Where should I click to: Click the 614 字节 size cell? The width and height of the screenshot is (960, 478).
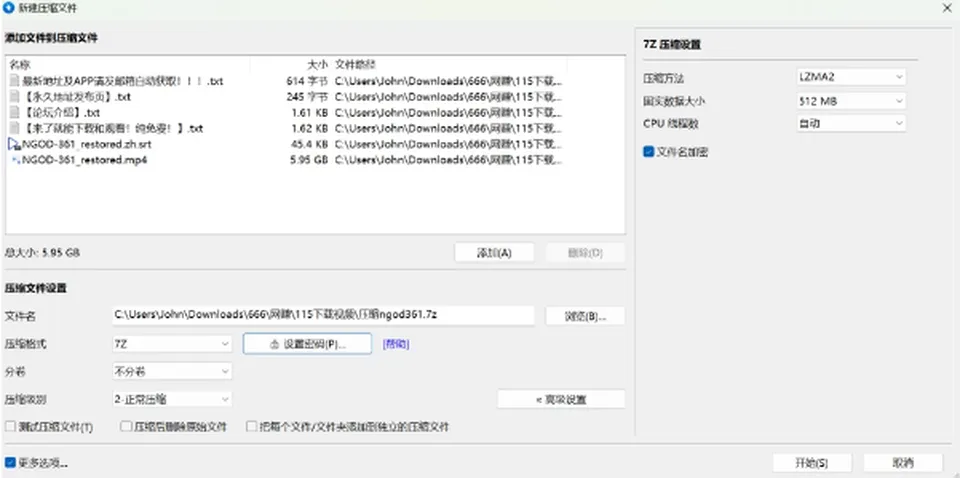pyautogui.click(x=307, y=81)
